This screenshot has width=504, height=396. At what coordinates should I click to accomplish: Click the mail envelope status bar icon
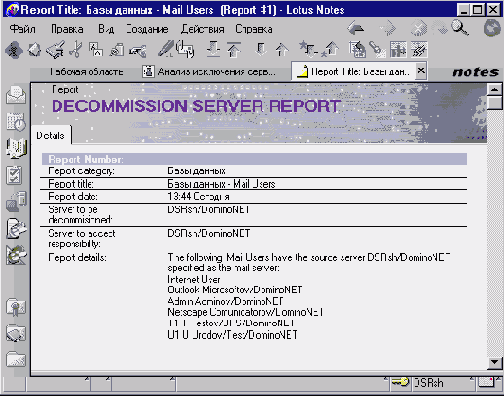click(x=487, y=382)
